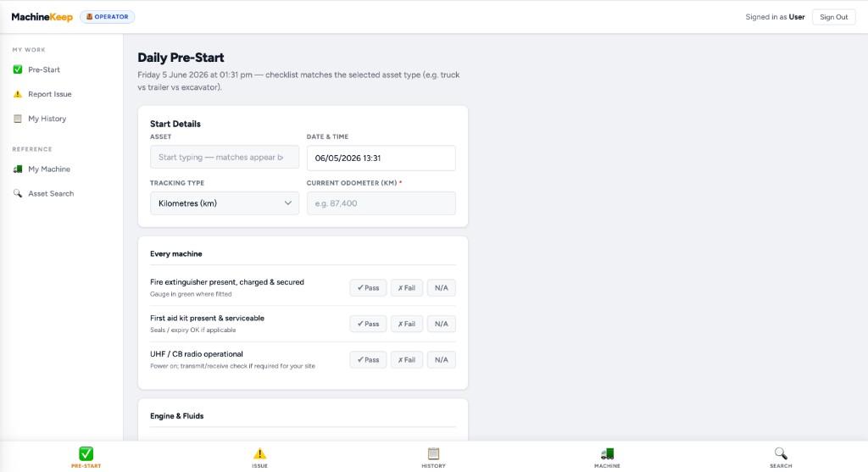The width and height of the screenshot is (868, 472).
Task: Click the Current Odometer input field
Action: [381, 203]
